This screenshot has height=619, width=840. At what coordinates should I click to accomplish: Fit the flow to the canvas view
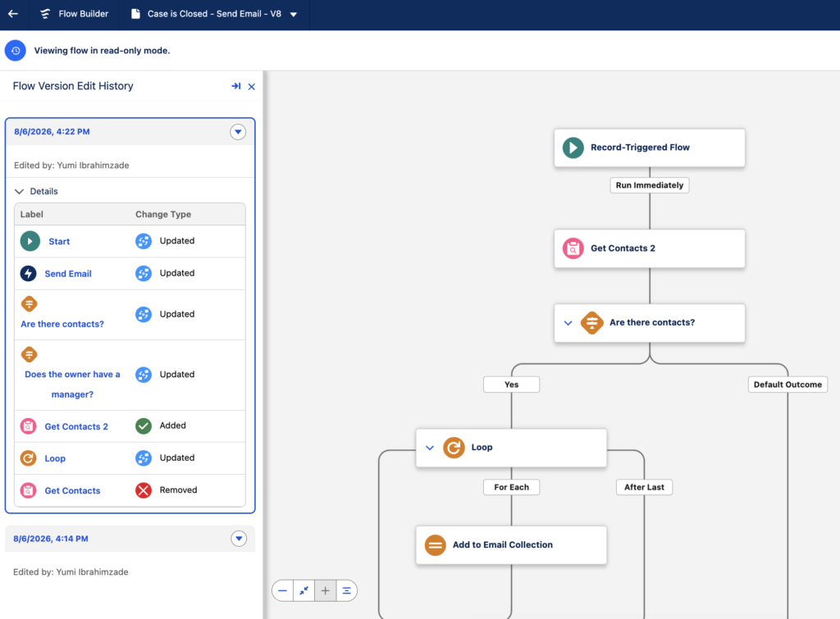tap(304, 590)
